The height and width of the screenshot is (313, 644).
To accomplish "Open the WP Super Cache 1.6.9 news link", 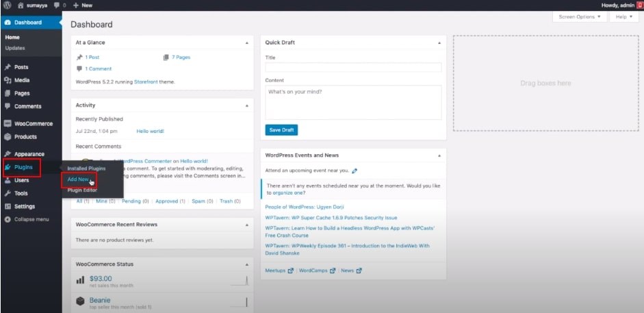I will tap(331, 218).
